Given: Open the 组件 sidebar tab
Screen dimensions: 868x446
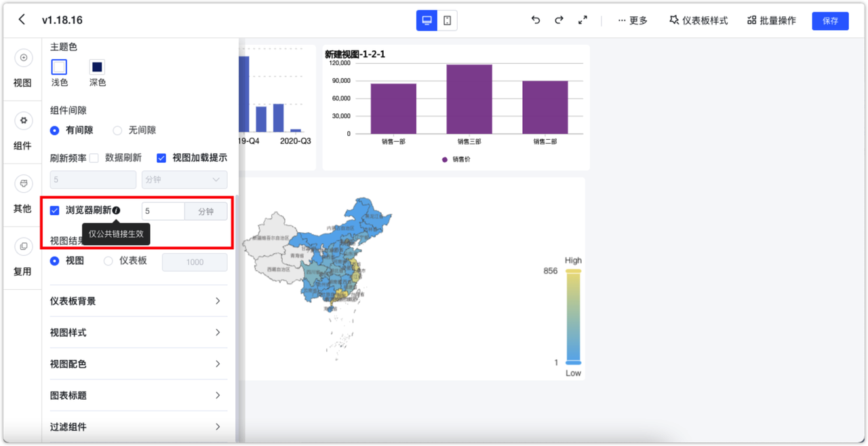Looking at the screenshot, I should tap(23, 132).
